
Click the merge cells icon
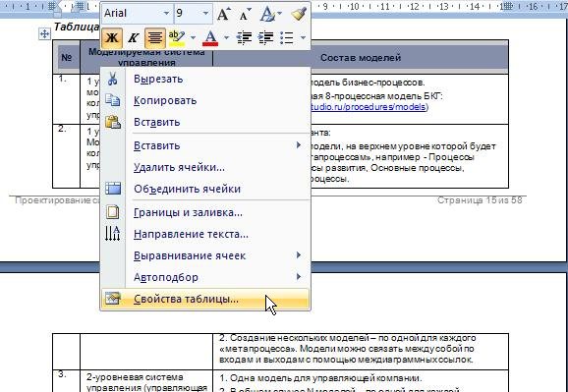pos(113,189)
